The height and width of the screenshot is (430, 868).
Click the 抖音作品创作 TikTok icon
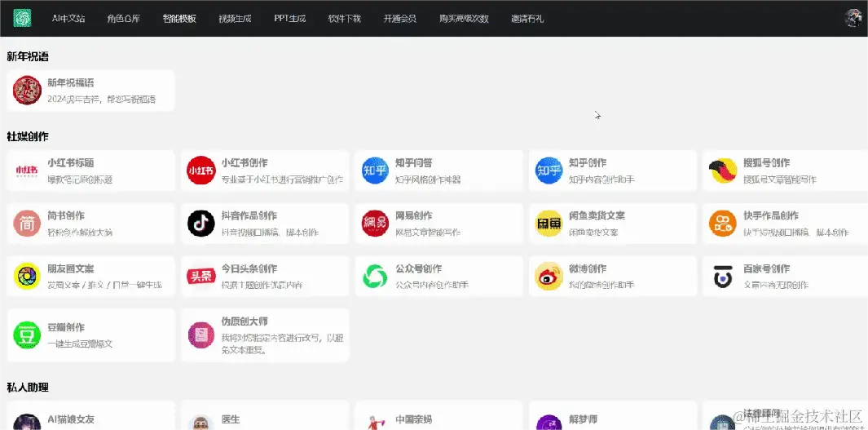tap(201, 224)
